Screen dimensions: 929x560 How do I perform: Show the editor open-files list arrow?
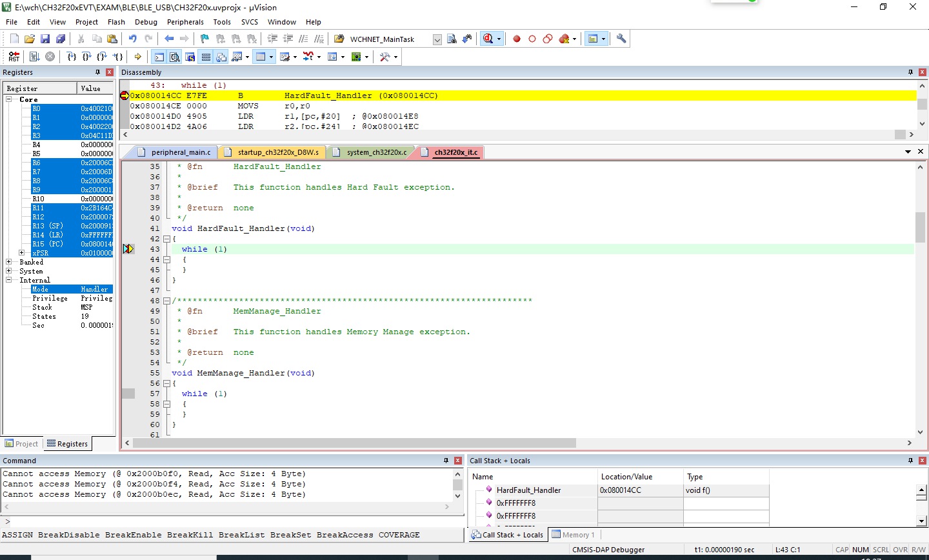click(x=908, y=152)
